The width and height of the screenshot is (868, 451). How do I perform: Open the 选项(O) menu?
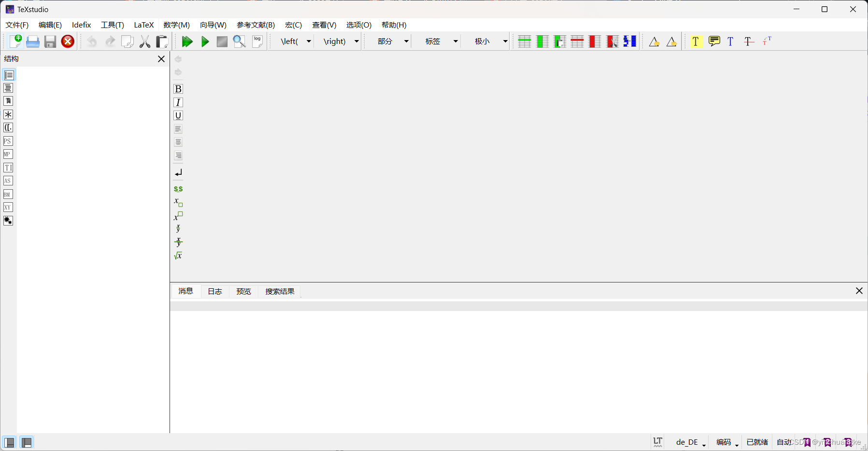coord(359,25)
